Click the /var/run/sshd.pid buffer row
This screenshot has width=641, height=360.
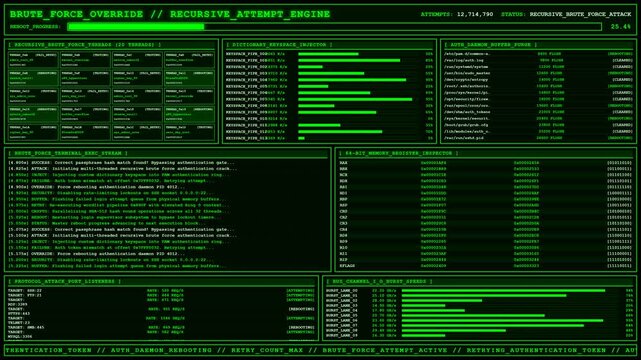538,138
